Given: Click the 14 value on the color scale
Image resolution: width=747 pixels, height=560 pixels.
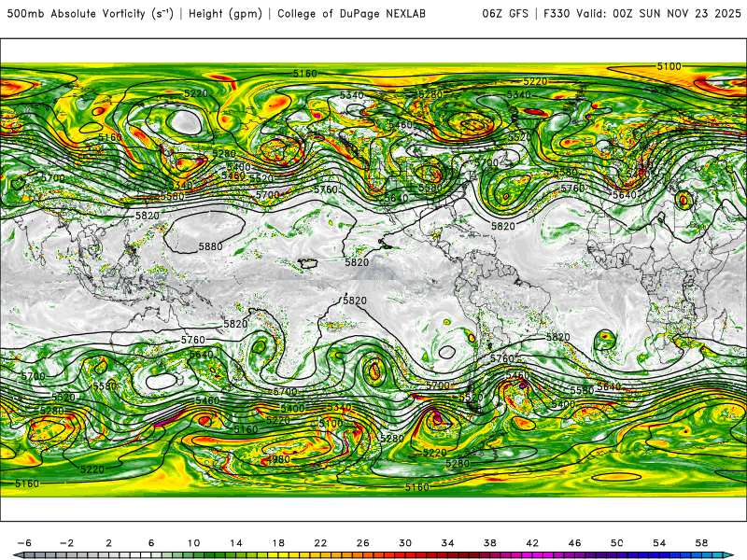Looking at the screenshot, I should click(236, 543).
